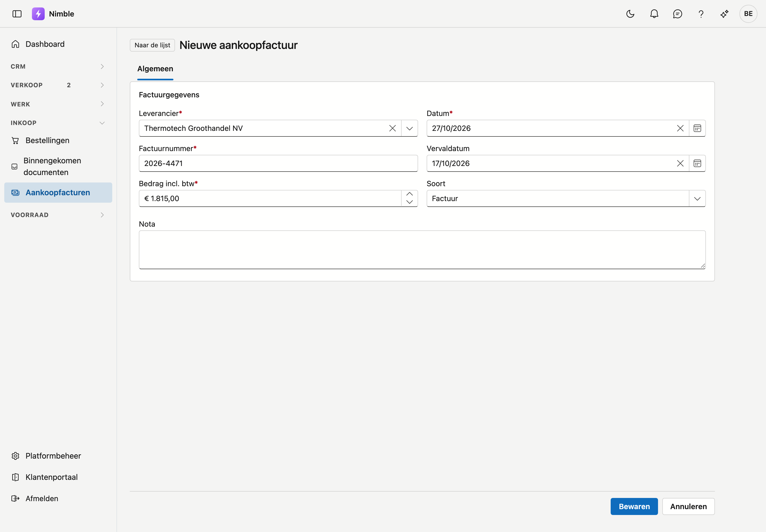Open Klantenportaal in the sidebar
The height and width of the screenshot is (532, 766).
tap(58, 477)
